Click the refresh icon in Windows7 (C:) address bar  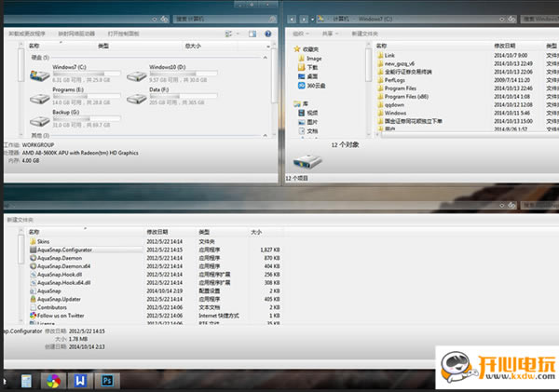pyautogui.click(x=511, y=19)
